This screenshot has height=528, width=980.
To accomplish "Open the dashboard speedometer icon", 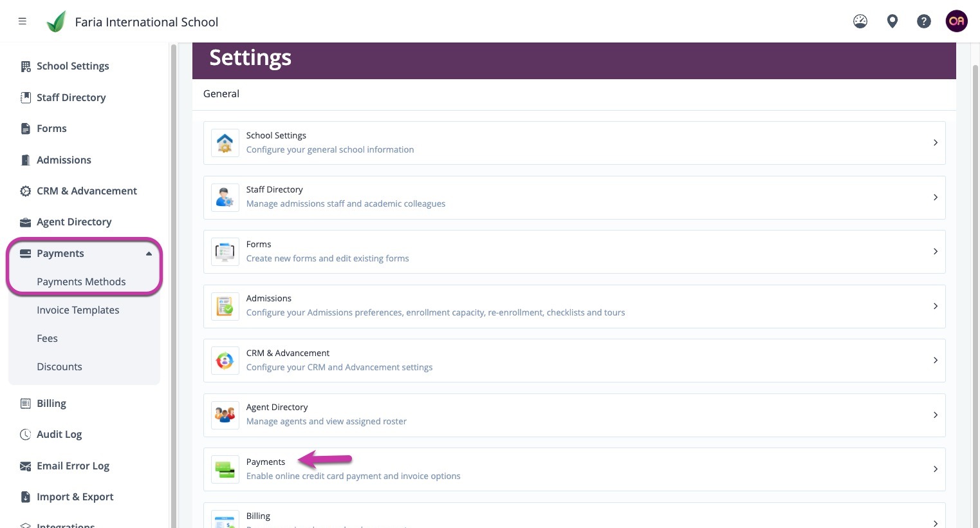I will [x=860, y=21].
